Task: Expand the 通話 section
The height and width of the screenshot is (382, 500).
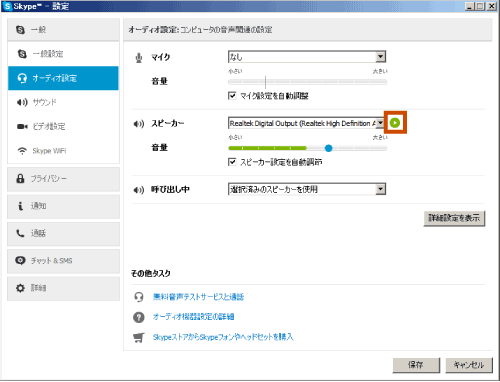Action: click(63, 234)
